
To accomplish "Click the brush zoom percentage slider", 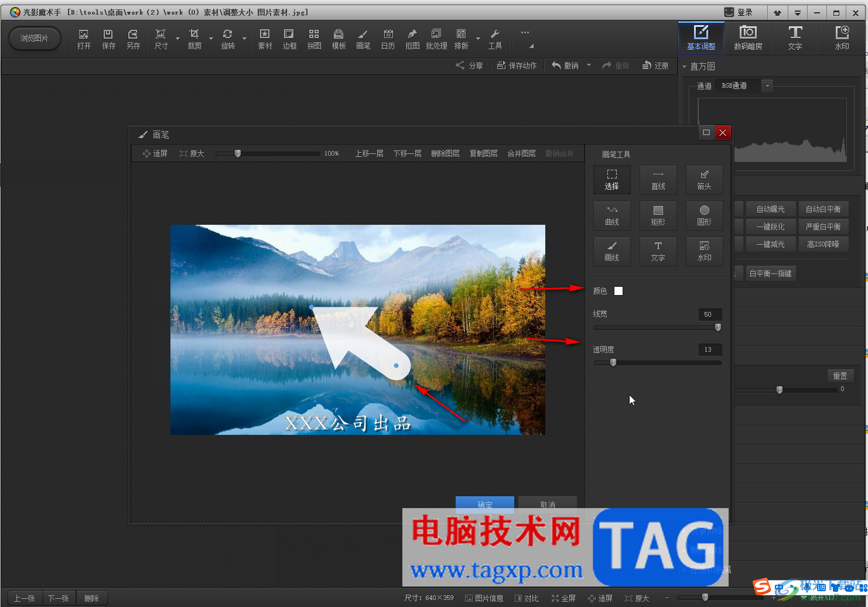I will (x=268, y=153).
